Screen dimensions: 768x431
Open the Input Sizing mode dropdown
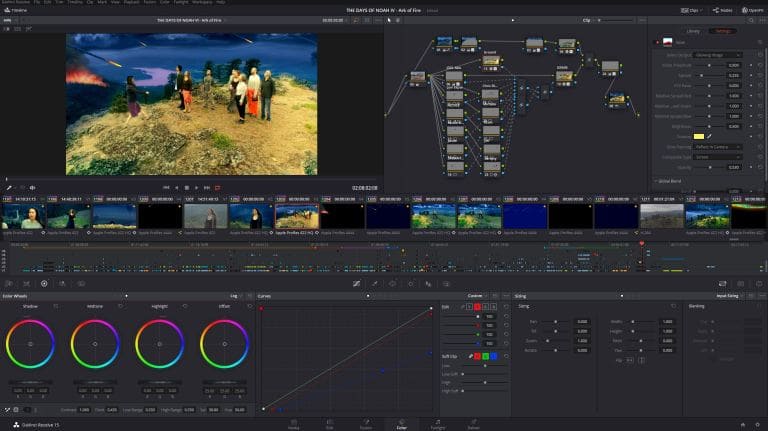729,296
